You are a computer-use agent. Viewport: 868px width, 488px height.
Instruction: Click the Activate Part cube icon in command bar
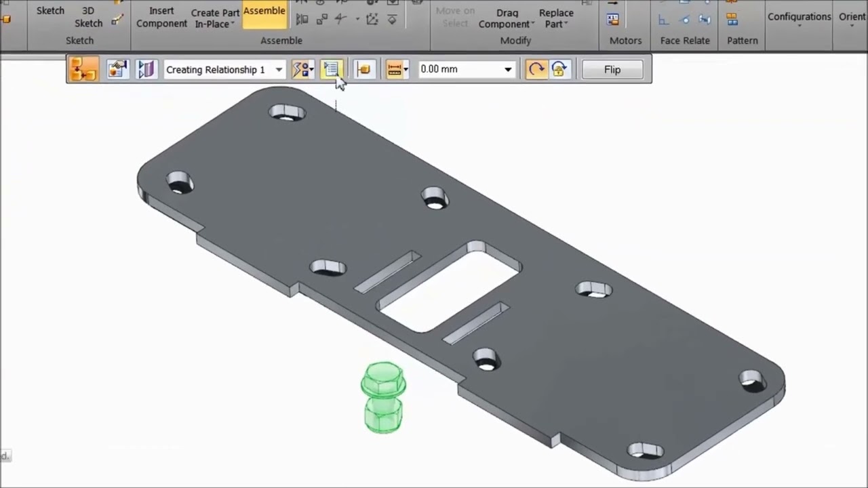tap(363, 69)
